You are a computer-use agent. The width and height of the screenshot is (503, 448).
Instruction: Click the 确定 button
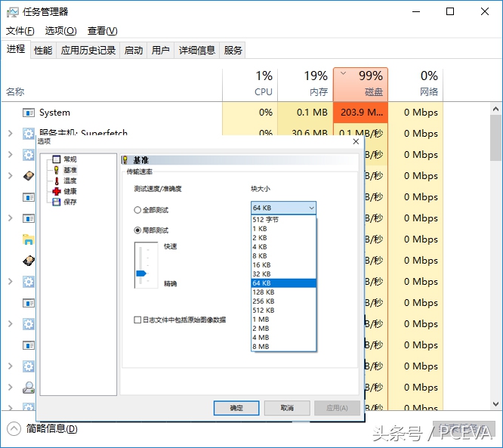[236, 408]
